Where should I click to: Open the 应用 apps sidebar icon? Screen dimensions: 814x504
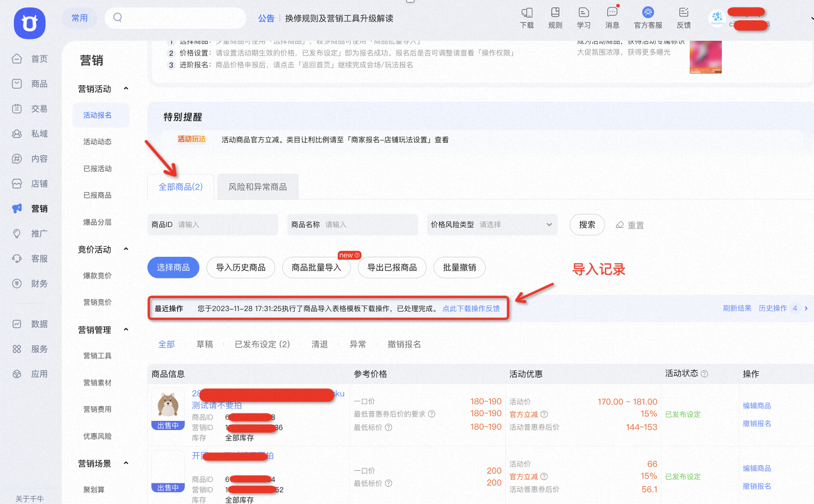pos(17,374)
